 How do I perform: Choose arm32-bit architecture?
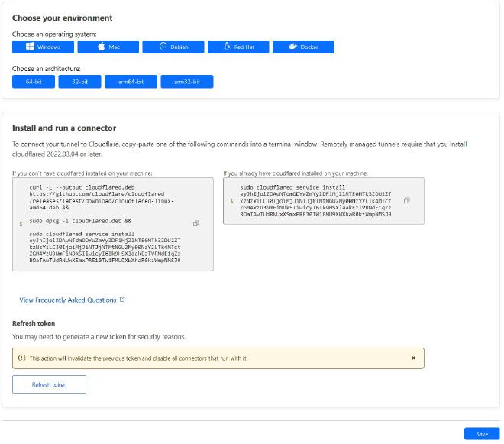pos(187,82)
